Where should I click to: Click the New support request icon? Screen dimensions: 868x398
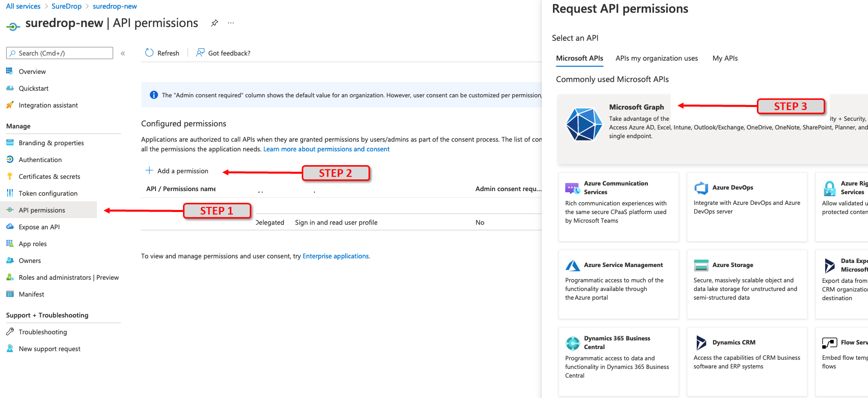coord(10,349)
